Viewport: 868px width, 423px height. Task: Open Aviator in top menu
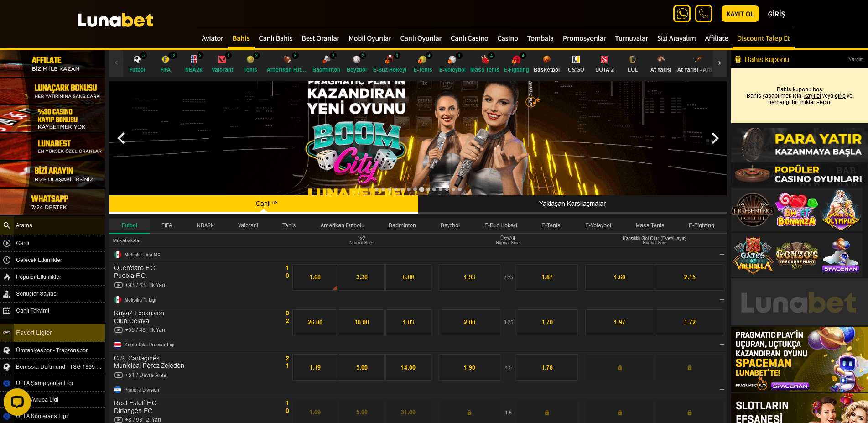[x=213, y=38]
